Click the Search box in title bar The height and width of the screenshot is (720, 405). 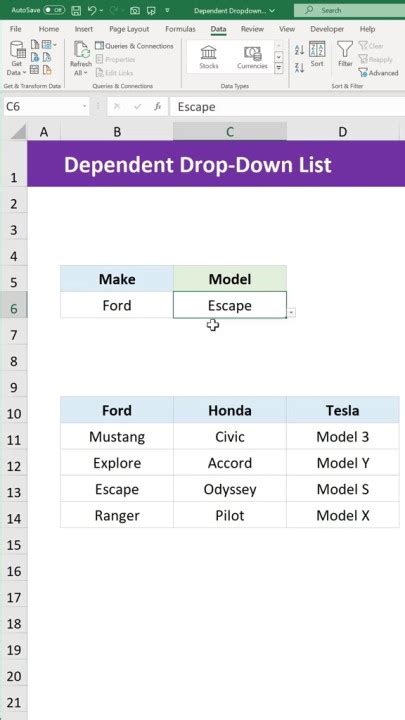tap(349, 10)
